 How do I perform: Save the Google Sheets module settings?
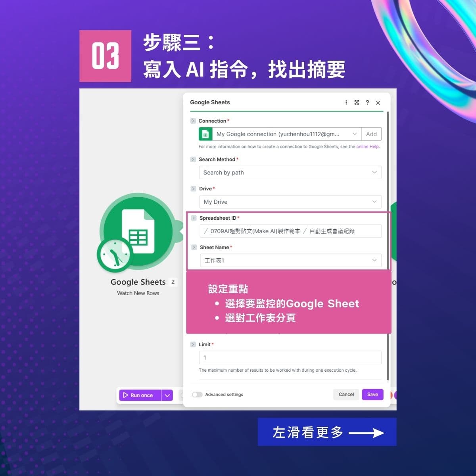372,394
